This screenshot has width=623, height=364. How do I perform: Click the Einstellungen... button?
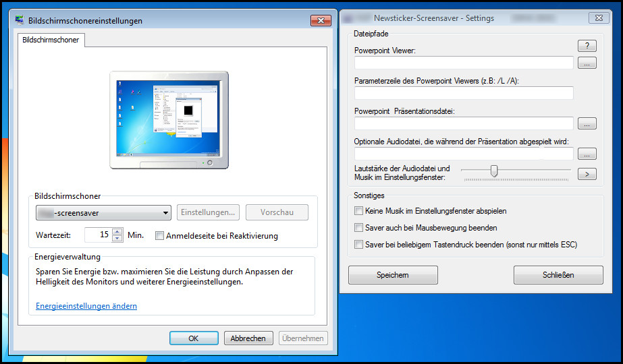tap(208, 212)
